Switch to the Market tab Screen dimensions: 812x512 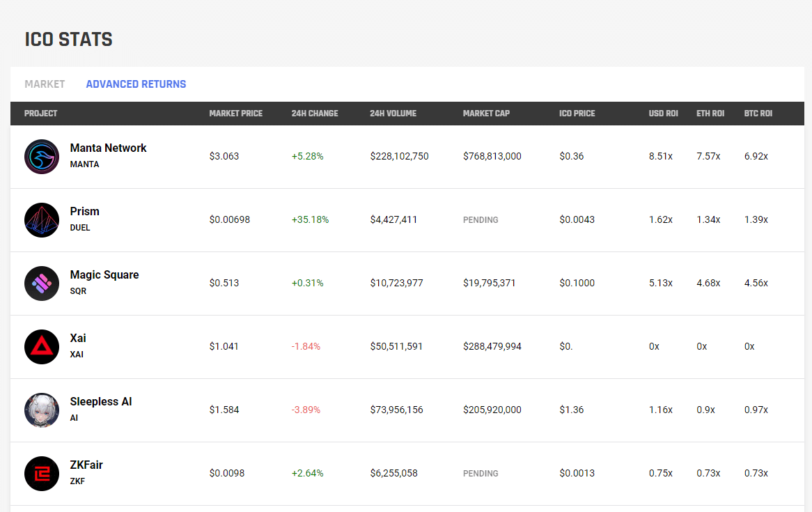(45, 84)
